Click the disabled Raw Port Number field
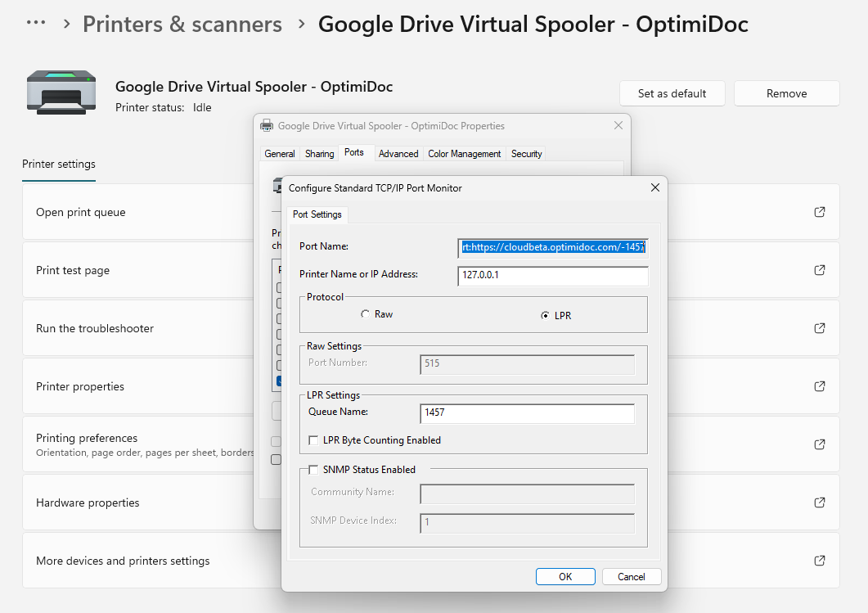 [x=527, y=364]
